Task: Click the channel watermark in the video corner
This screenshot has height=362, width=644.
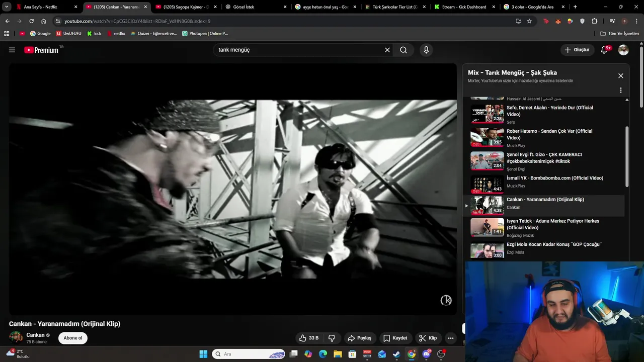Action: [446, 300]
